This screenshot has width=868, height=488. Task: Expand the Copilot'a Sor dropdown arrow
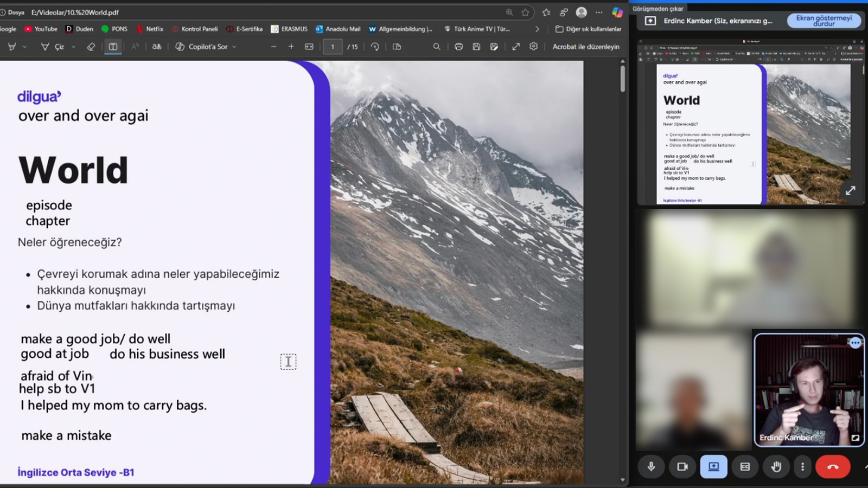(x=234, y=47)
